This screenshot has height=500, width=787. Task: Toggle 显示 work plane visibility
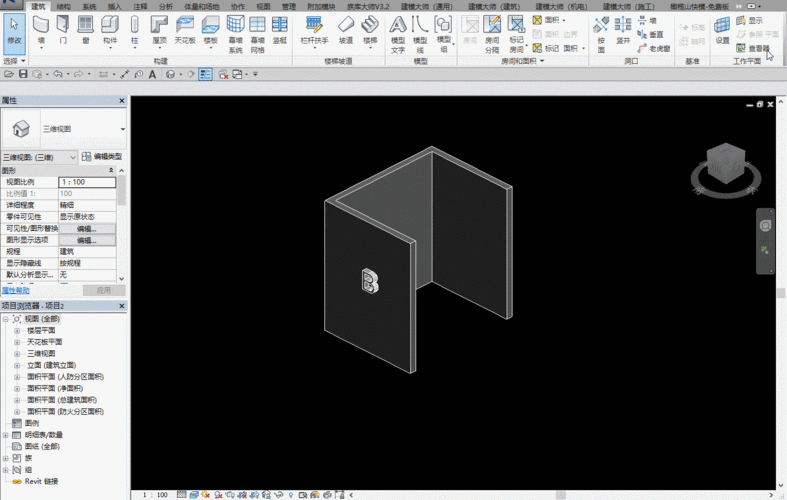click(x=749, y=20)
